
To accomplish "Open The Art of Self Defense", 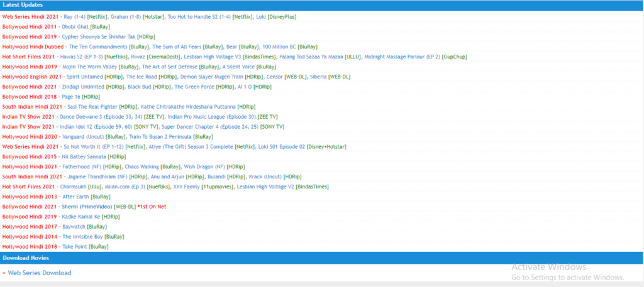I will point(170,67).
